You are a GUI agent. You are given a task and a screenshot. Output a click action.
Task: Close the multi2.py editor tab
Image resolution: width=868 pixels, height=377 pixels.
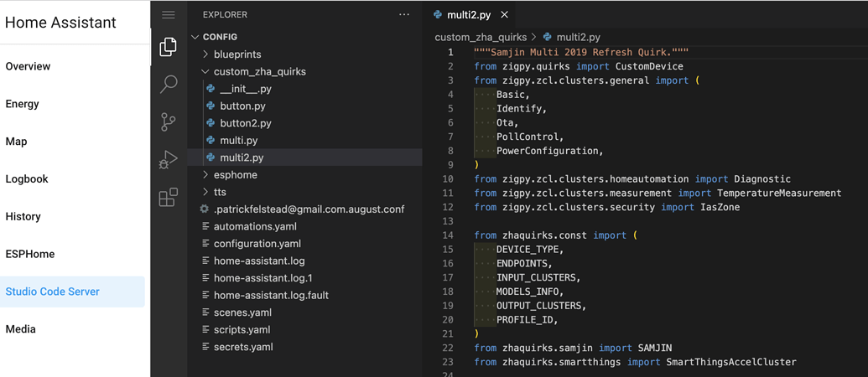coord(504,15)
